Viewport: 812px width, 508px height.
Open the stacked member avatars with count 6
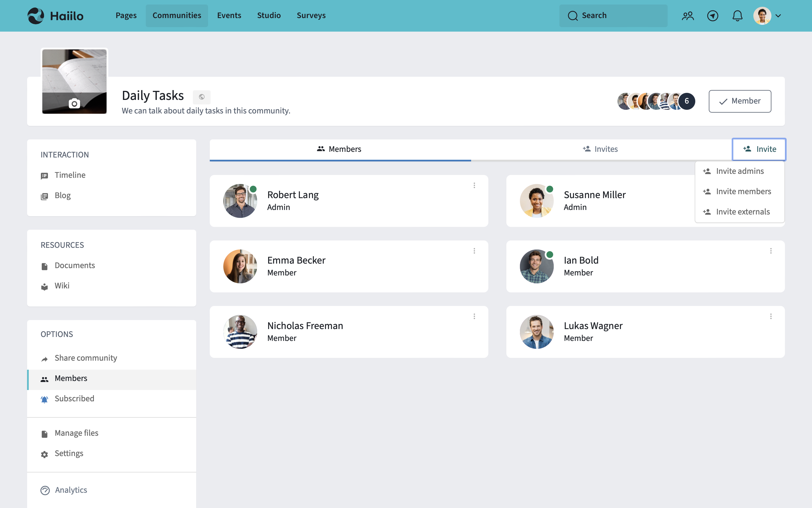pos(656,101)
